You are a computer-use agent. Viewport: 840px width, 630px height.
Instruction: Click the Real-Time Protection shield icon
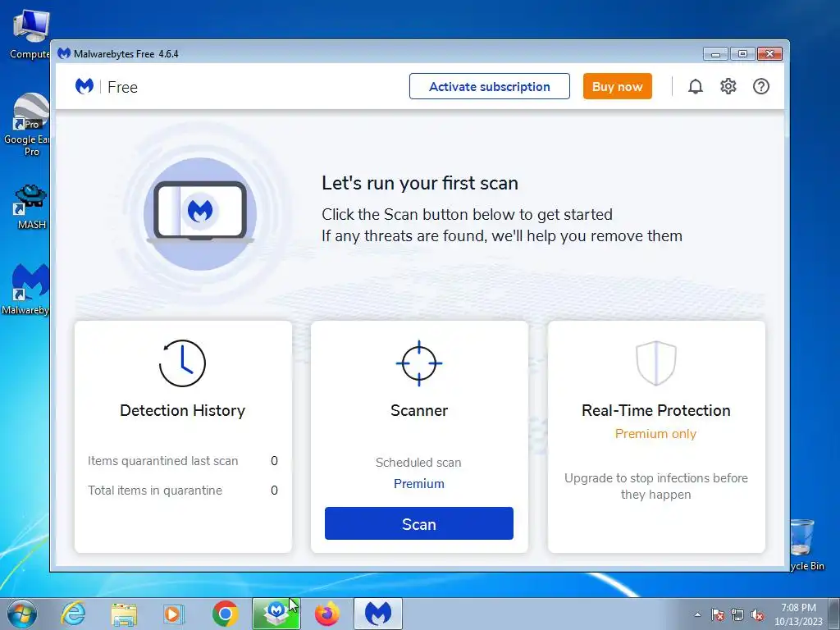coord(655,363)
